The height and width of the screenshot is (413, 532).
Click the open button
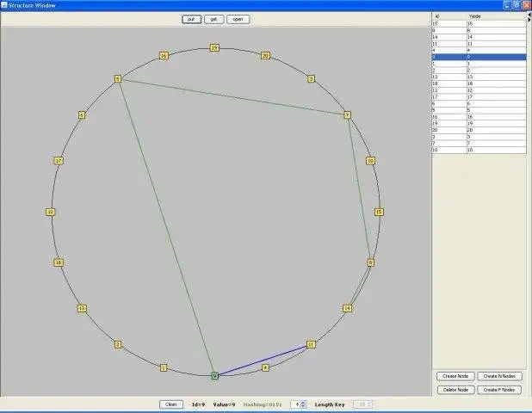pos(238,19)
